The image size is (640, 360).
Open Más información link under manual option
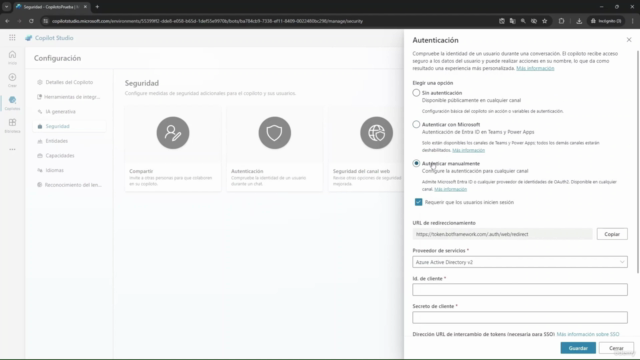tap(450, 189)
